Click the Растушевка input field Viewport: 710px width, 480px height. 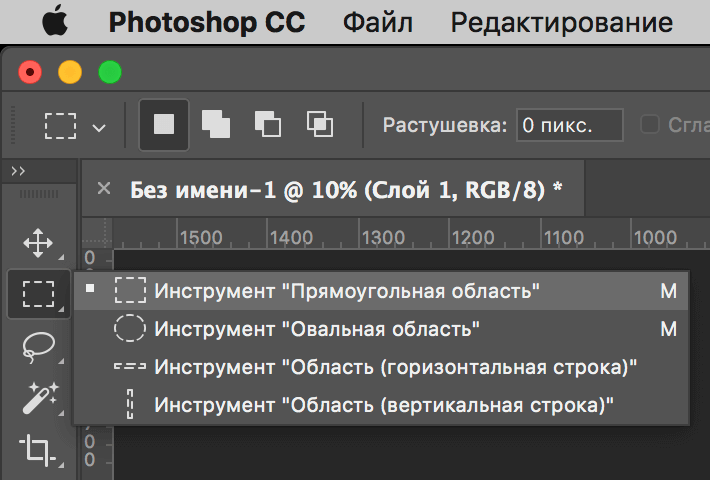pos(570,125)
